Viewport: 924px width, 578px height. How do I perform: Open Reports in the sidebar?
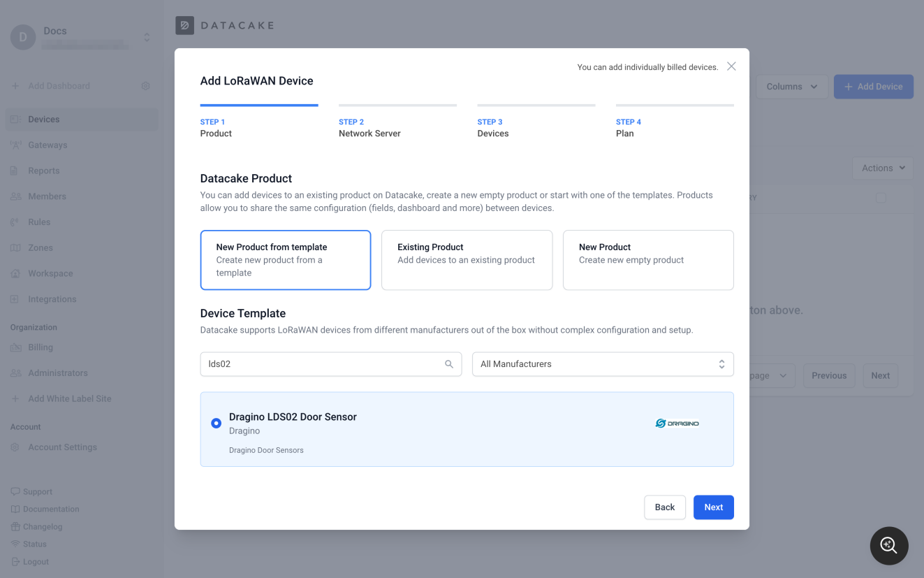pos(82,171)
